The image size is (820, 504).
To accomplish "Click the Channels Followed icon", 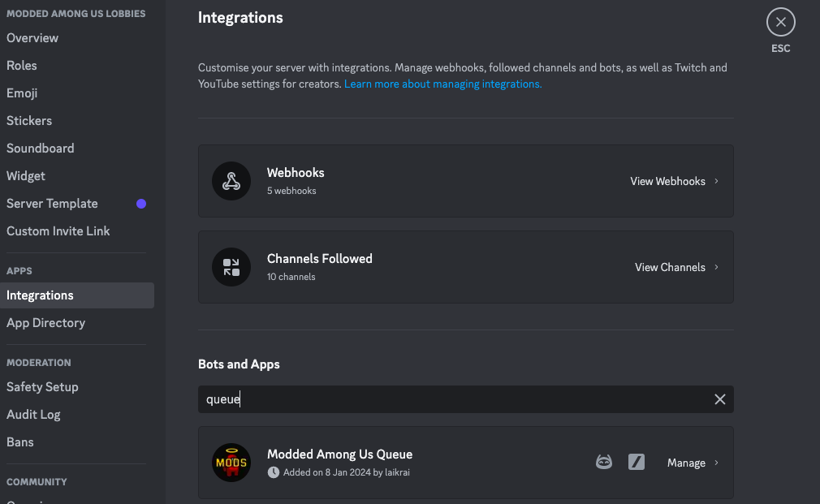I will (x=231, y=267).
